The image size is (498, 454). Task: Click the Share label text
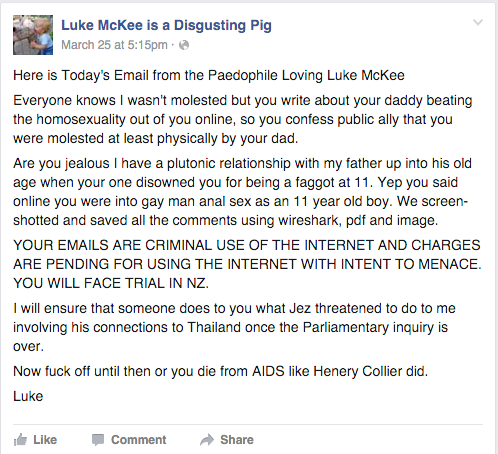237,440
